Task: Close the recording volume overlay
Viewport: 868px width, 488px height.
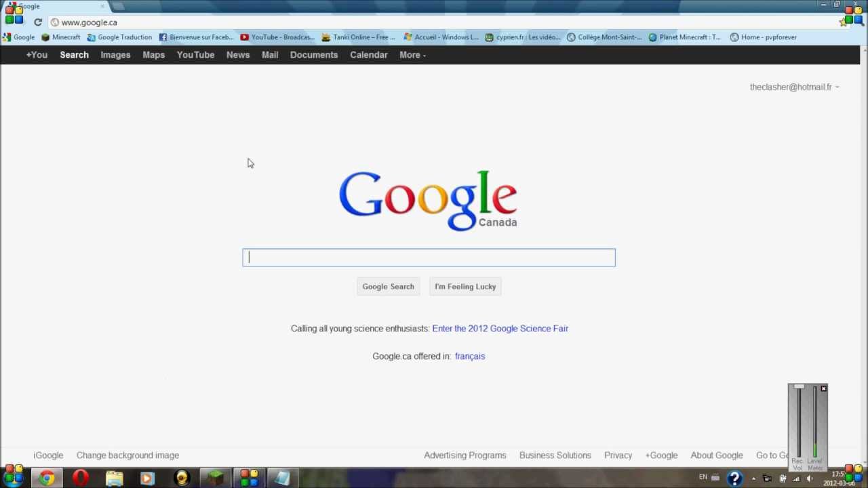Action: click(x=823, y=388)
